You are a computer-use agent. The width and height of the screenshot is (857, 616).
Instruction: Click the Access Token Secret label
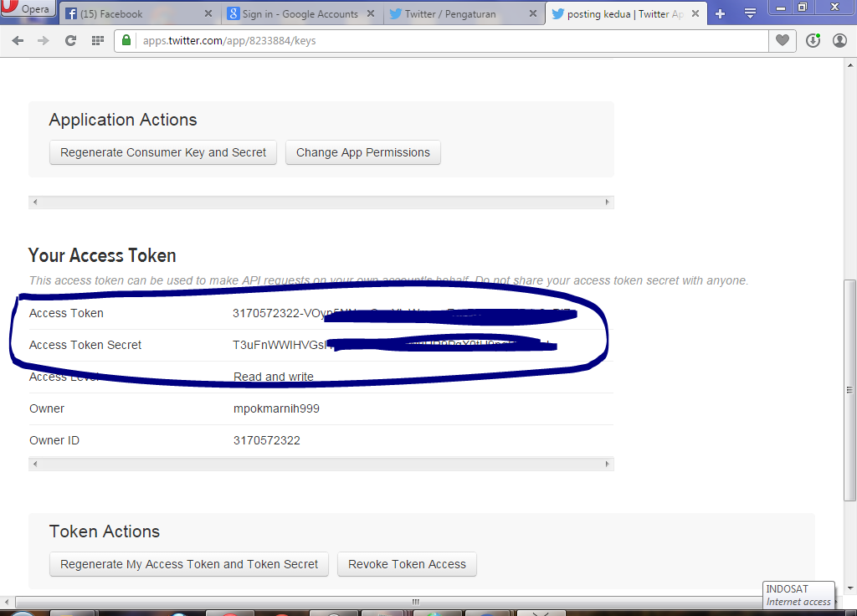click(85, 345)
